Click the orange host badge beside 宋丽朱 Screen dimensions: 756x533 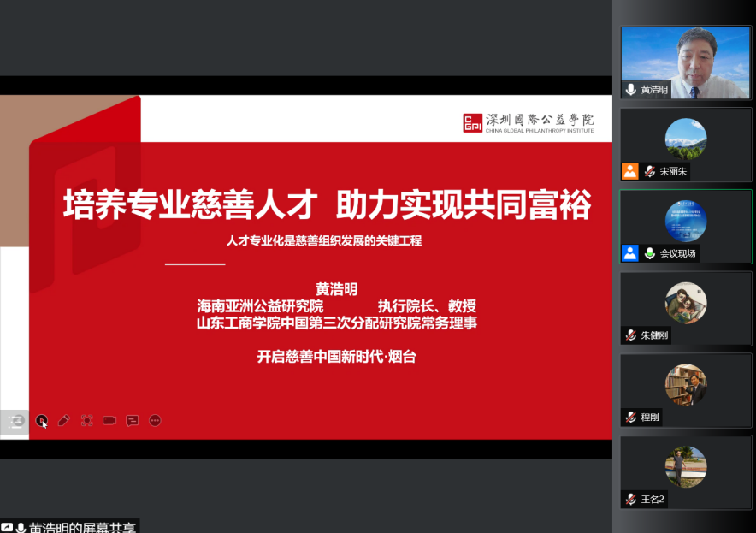tap(630, 171)
